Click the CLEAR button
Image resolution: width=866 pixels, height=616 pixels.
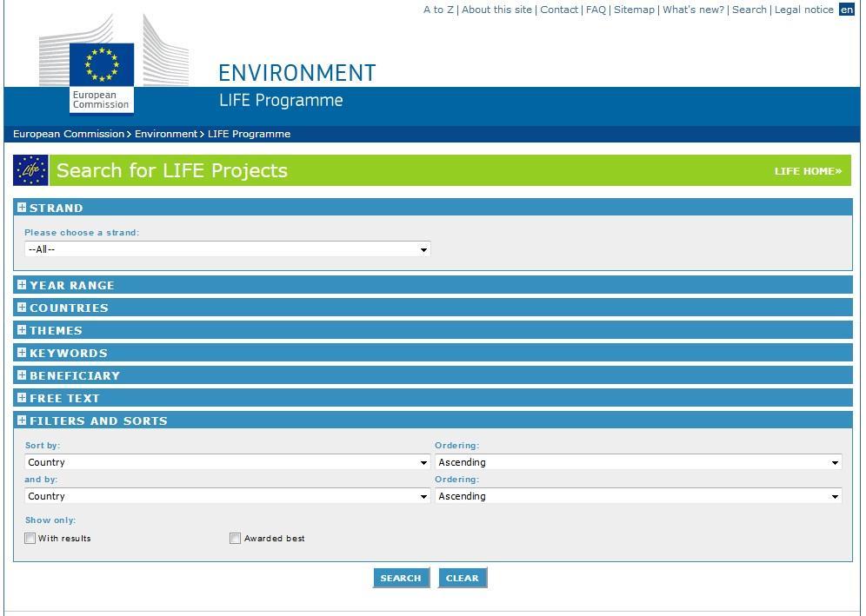[463, 578]
